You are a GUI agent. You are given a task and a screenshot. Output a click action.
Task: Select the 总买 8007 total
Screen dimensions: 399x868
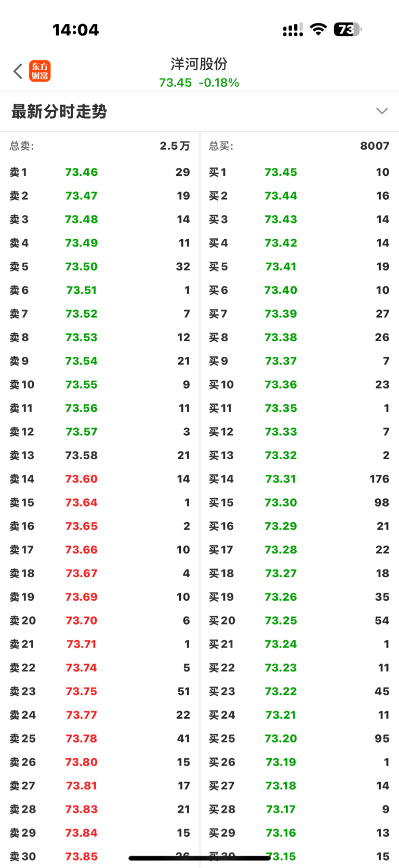[x=299, y=146]
